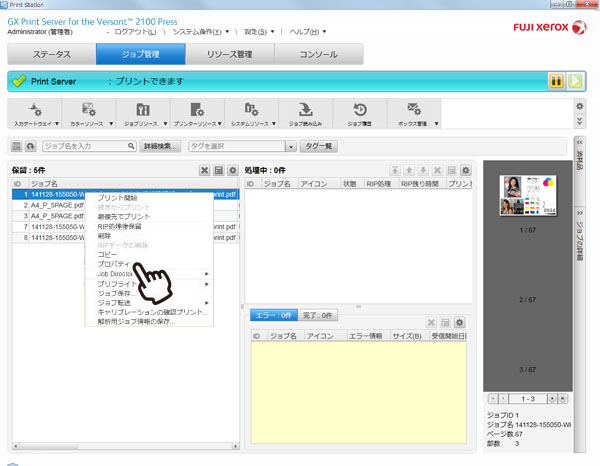Image resolution: width=600 pixels, height=466 pixels.
Task: Click the gear icon in the error panel toolbar
Action: pyautogui.click(x=459, y=323)
